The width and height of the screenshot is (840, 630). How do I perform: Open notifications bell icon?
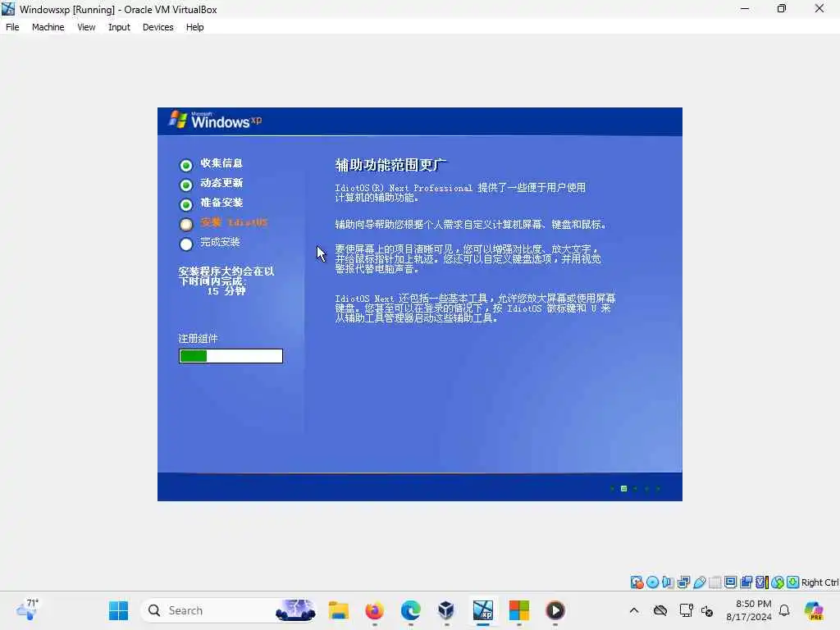click(784, 610)
